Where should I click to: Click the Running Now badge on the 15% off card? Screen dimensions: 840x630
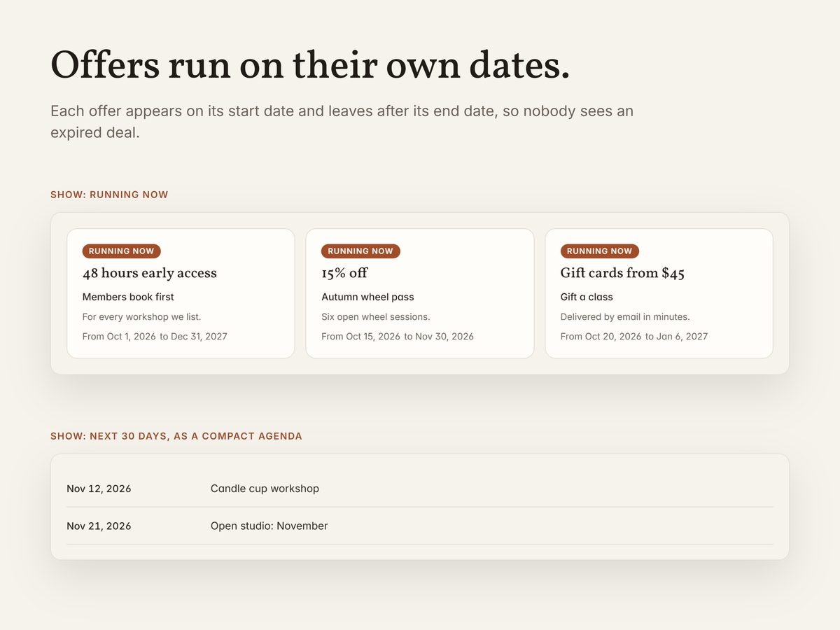tap(360, 251)
